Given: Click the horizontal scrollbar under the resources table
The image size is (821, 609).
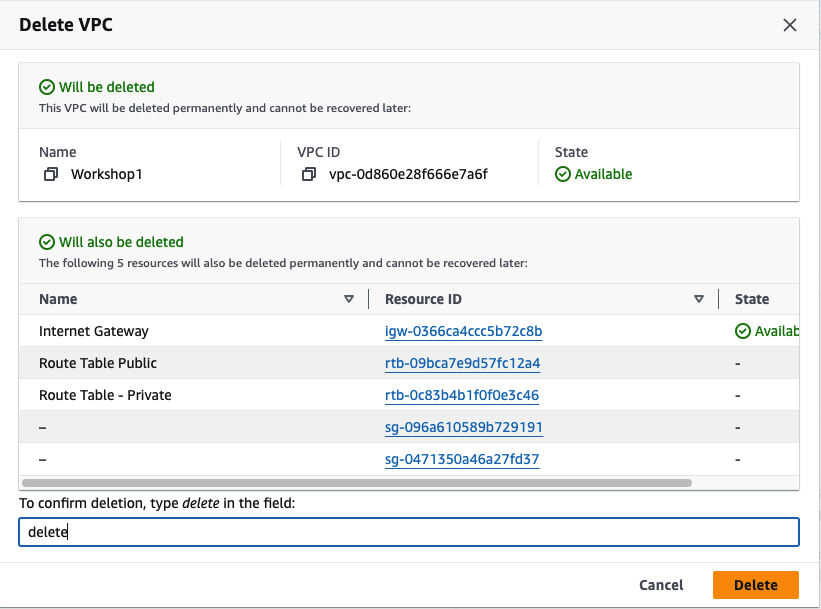Looking at the screenshot, I should pyautogui.click(x=356, y=482).
